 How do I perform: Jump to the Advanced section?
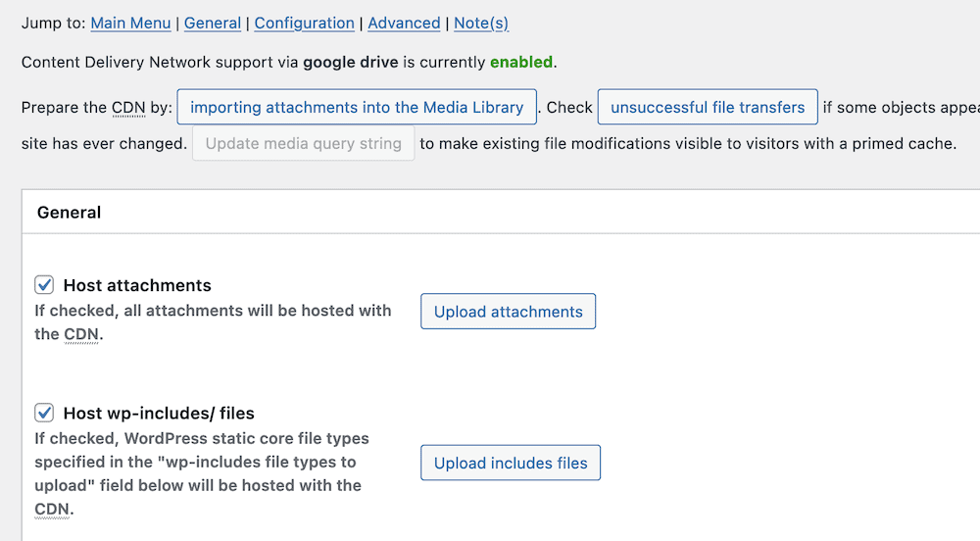tap(404, 23)
